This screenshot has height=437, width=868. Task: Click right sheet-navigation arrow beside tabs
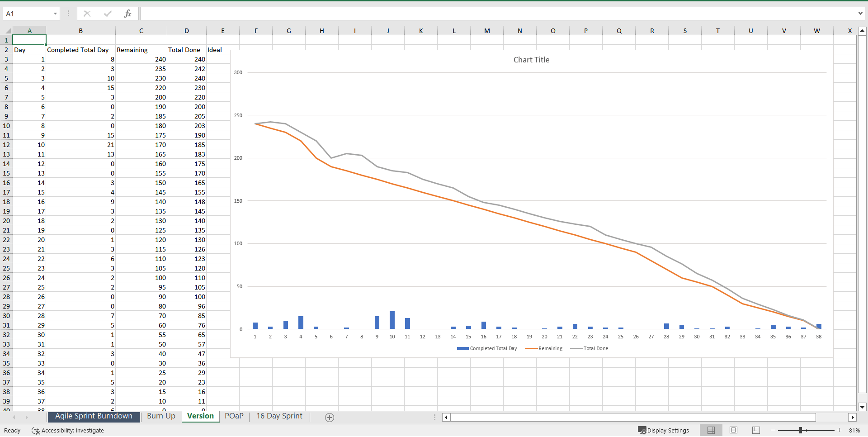[x=27, y=418]
